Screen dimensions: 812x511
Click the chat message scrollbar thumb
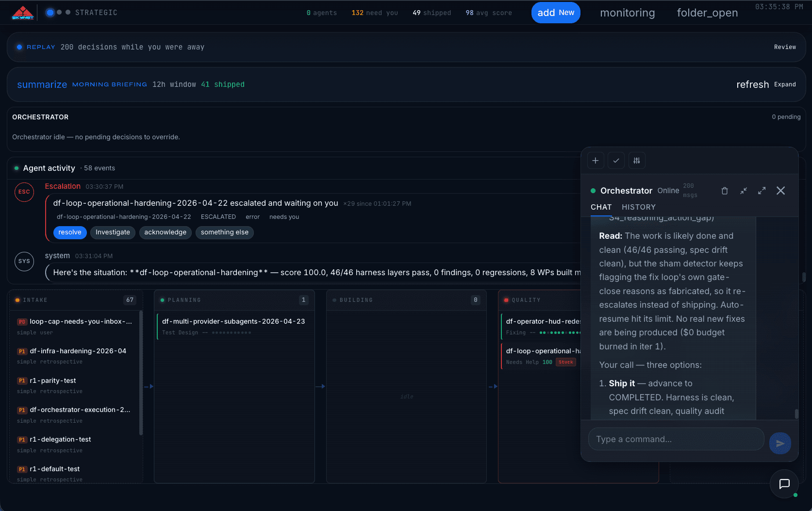click(x=796, y=413)
